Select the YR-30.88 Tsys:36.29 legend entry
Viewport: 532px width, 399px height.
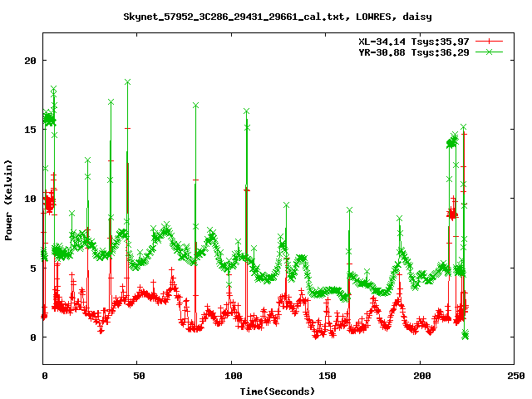414,52
